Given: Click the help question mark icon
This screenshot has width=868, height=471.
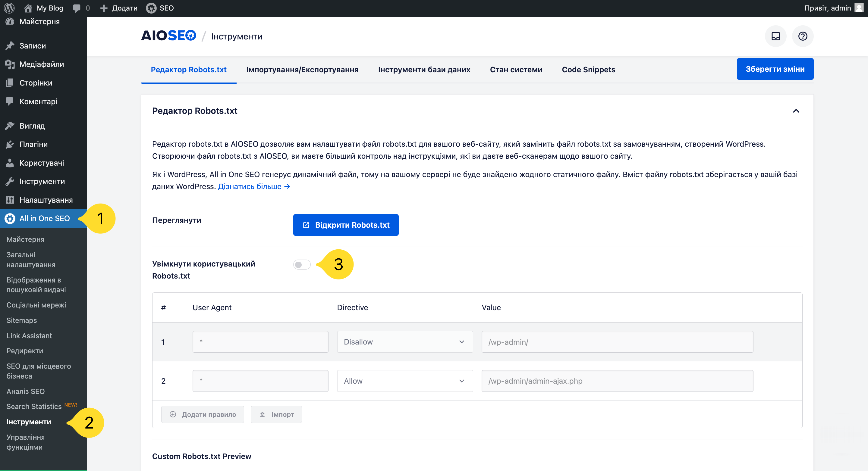Looking at the screenshot, I should pos(803,36).
